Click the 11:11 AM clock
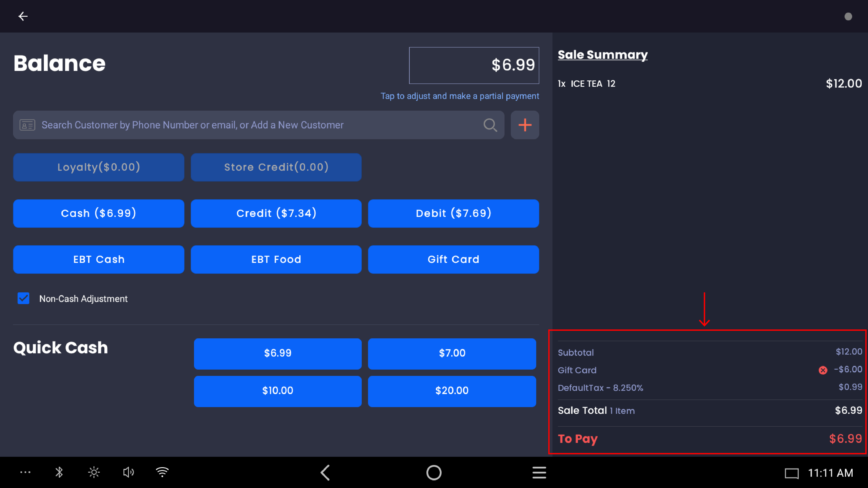 pyautogui.click(x=830, y=473)
